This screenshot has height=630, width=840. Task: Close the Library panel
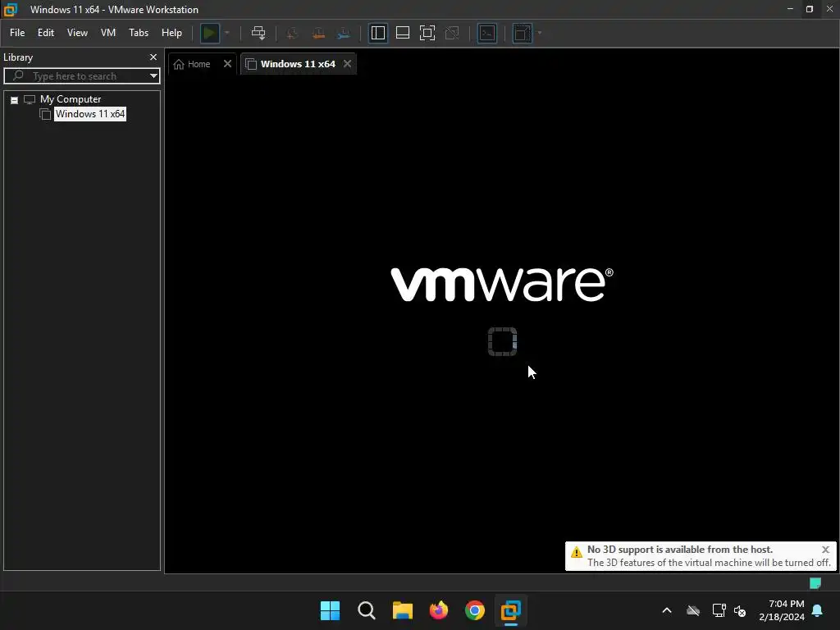153,57
